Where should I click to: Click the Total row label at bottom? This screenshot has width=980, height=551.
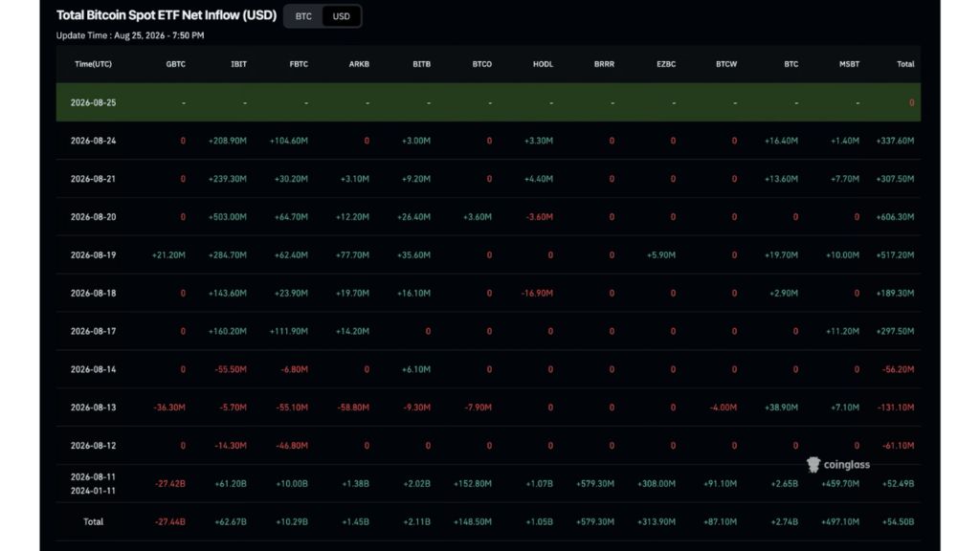coord(93,521)
